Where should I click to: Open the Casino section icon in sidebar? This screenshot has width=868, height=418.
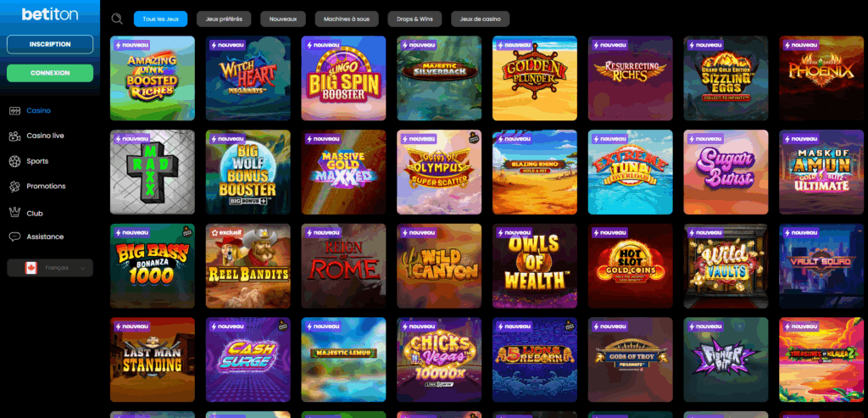coord(15,111)
